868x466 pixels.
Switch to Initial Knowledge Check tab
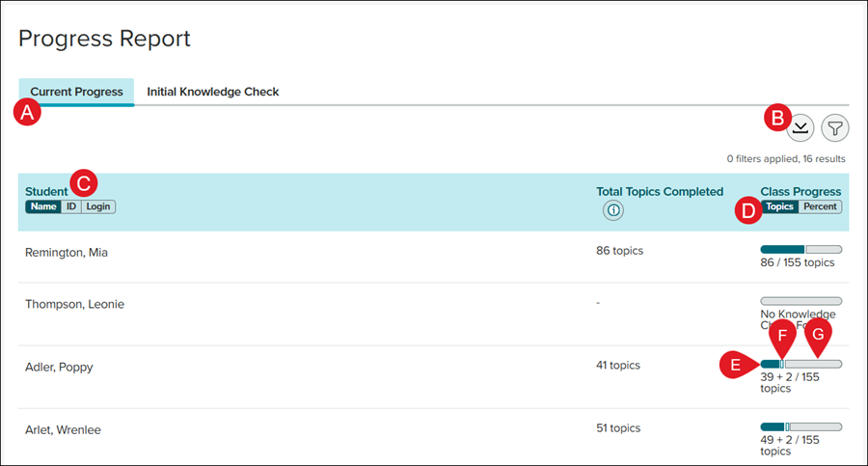212,92
